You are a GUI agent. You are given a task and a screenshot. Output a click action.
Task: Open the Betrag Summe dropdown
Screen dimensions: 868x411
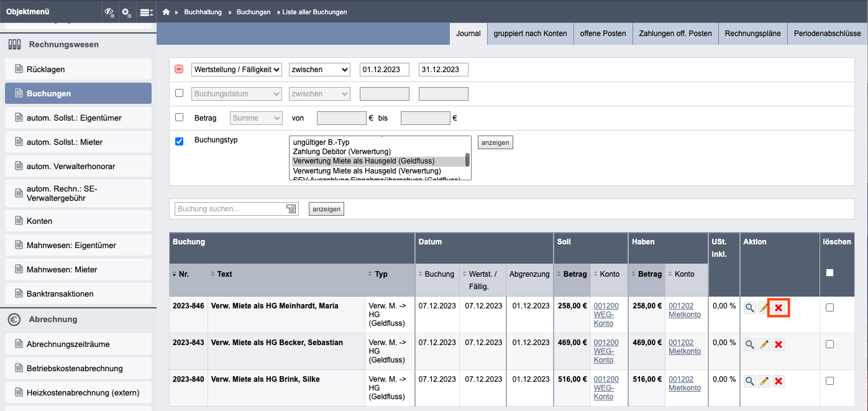click(x=257, y=118)
